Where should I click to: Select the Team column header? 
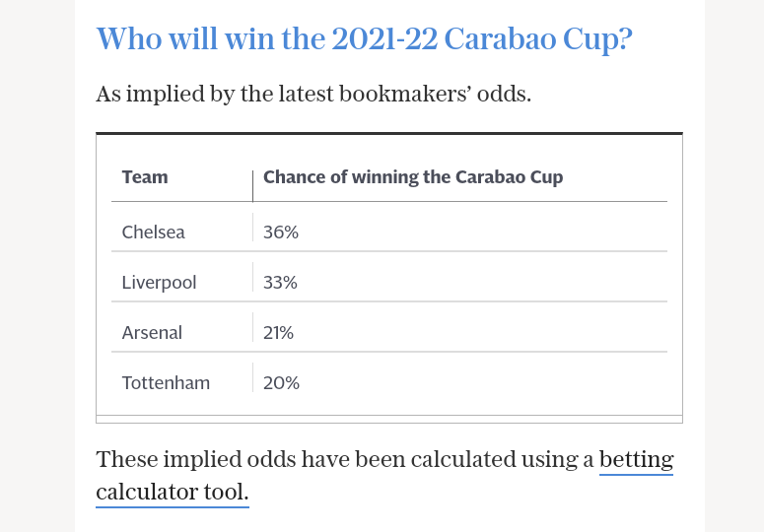[x=145, y=177]
